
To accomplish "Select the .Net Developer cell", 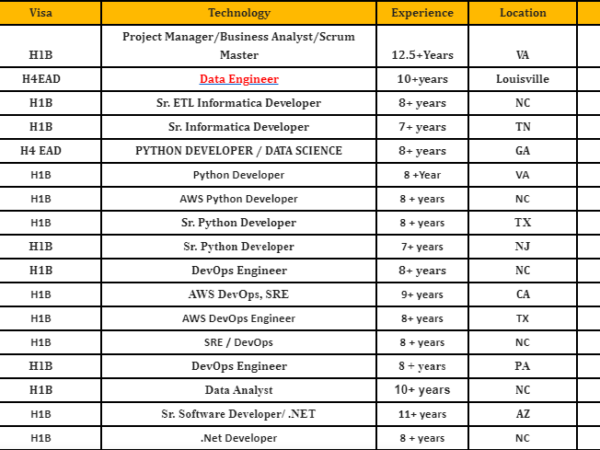I will pos(238,438).
